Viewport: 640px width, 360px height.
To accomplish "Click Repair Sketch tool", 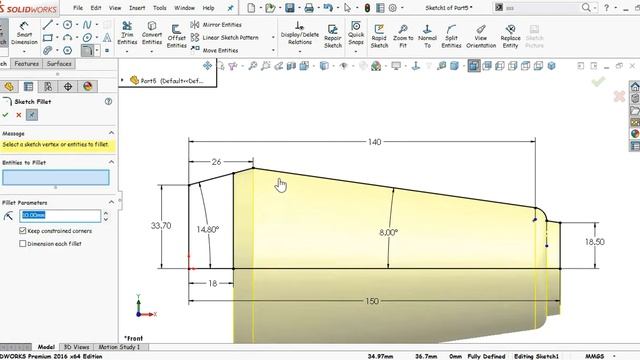I will click(x=333, y=36).
